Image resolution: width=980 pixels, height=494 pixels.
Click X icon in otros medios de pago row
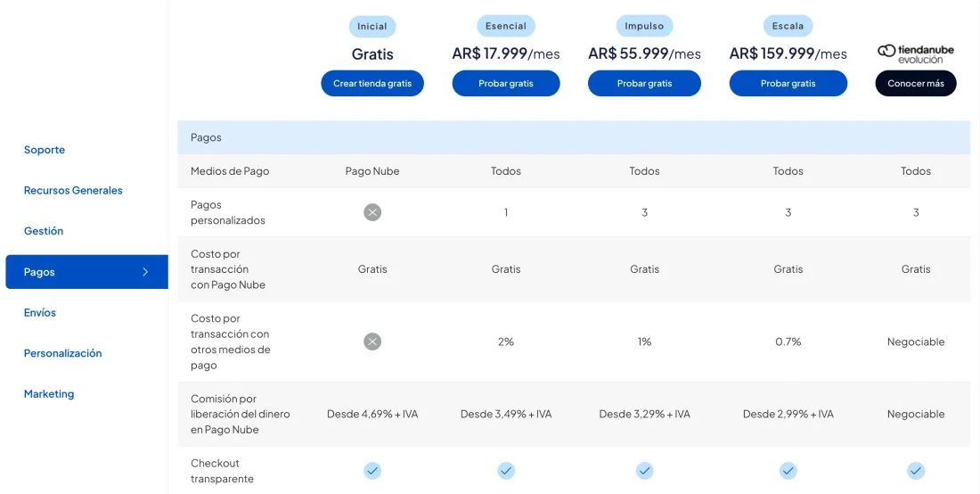click(x=372, y=342)
